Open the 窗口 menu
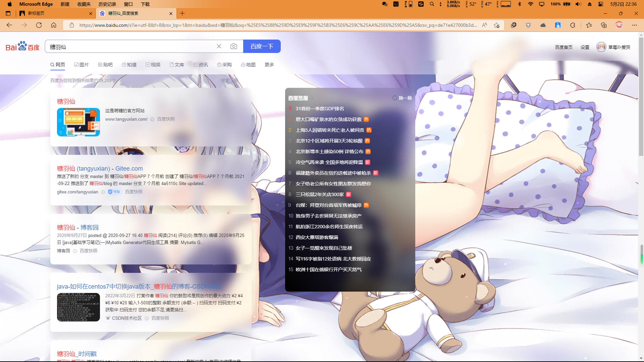Viewport: 644px width, 362px height. (128, 4)
